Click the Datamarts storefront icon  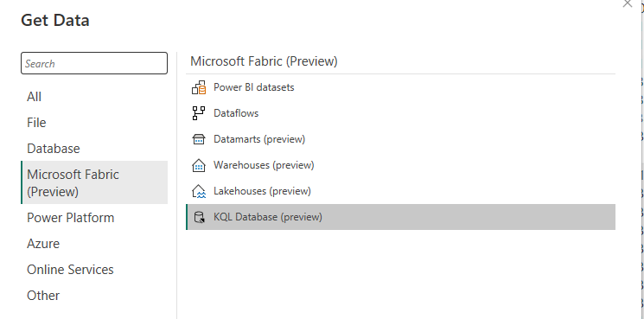tap(199, 139)
